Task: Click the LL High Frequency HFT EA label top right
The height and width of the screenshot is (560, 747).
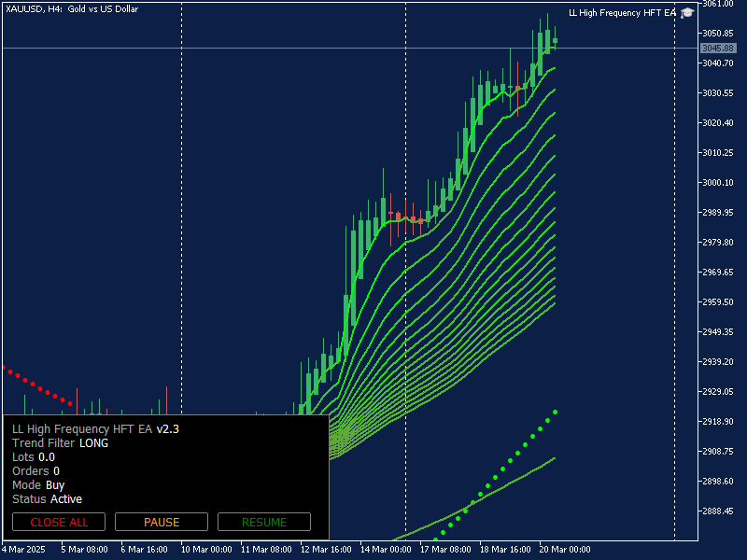Action: click(622, 13)
